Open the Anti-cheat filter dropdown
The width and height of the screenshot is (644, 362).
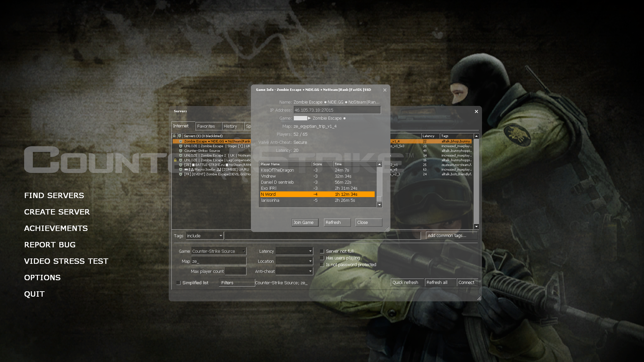click(x=294, y=271)
